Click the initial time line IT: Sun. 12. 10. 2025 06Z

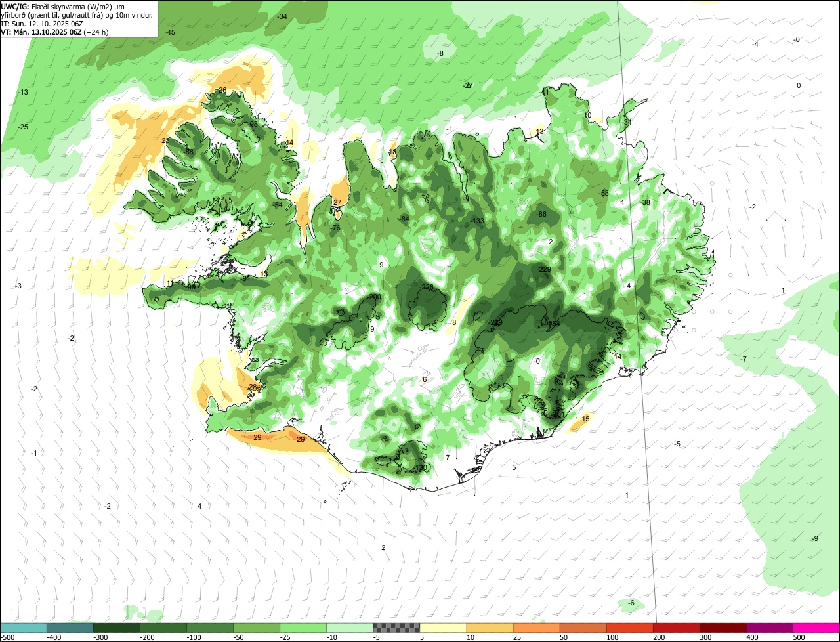coord(42,23)
